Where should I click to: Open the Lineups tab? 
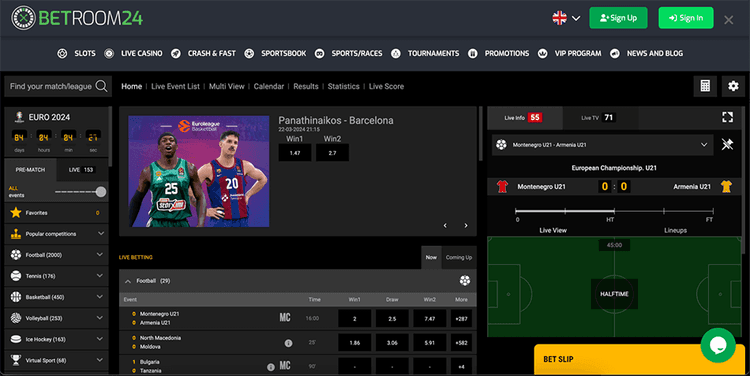tap(675, 230)
